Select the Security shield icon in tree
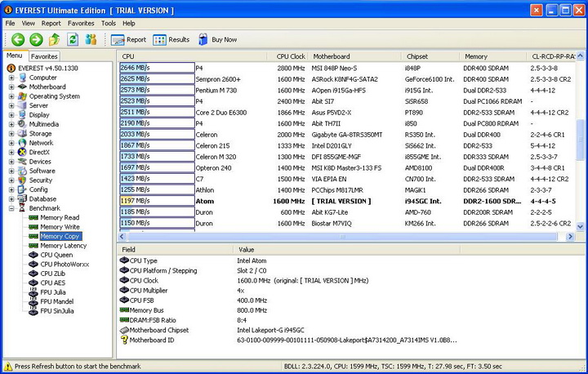 pyautogui.click(x=23, y=180)
